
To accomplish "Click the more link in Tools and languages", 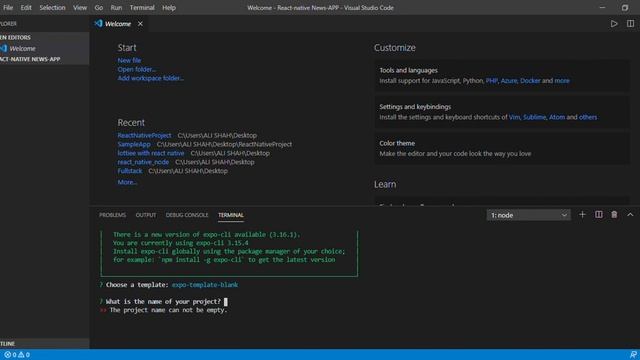I will coord(562,81).
